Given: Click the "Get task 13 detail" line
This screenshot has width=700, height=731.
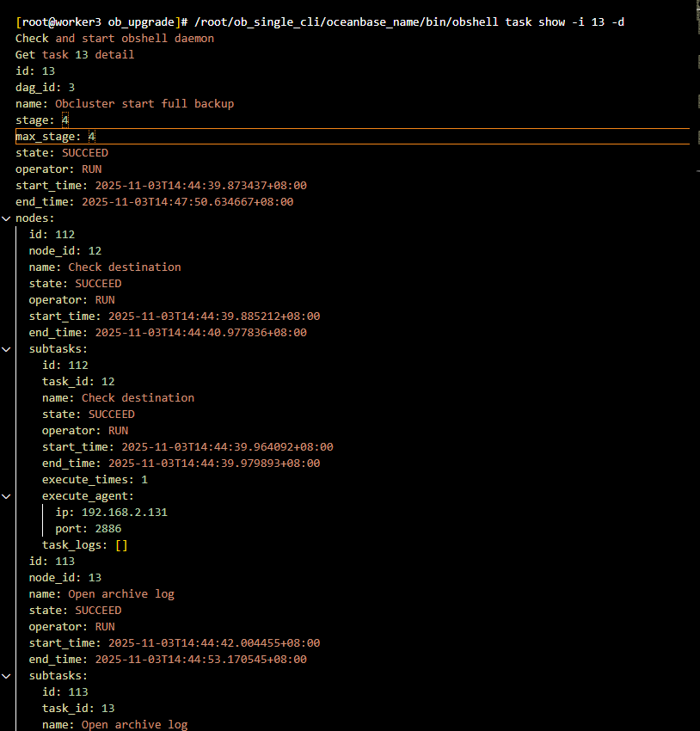Looking at the screenshot, I should [x=75, y=55].
